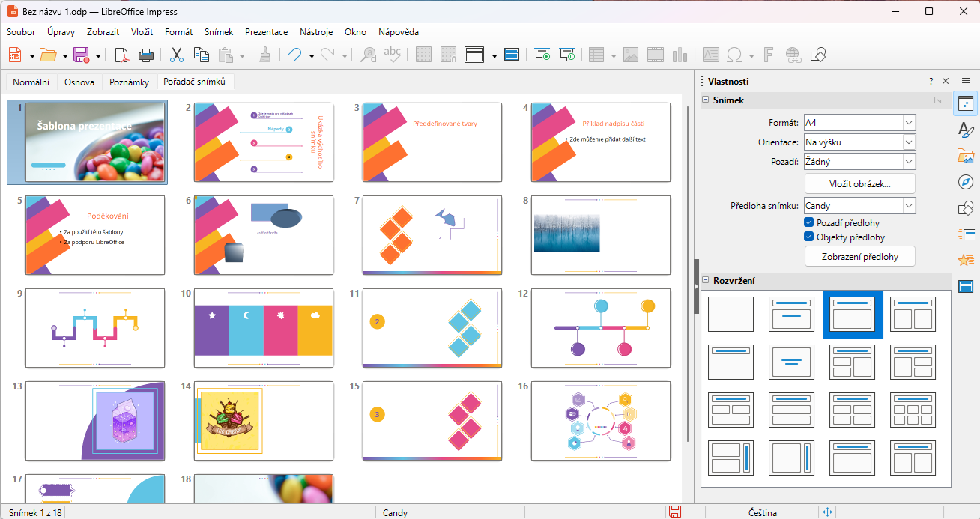Click the Clone formatting paintbrush icon
This screenshot has width=980, height=519.
[x=264, y=55]
